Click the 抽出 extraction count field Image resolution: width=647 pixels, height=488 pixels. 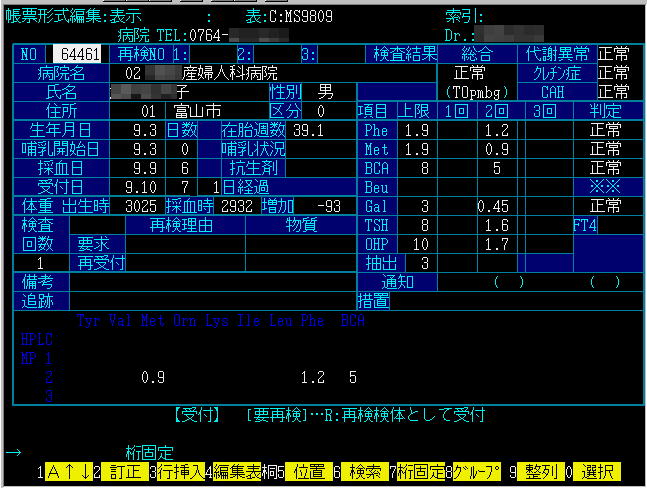point(422,263)
